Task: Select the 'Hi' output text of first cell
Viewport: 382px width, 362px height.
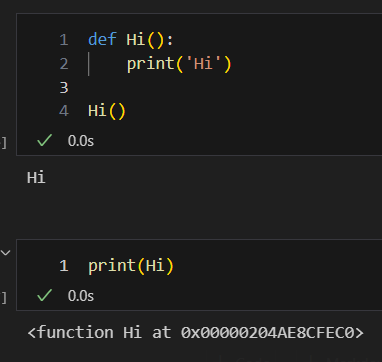Action: (36, 177)
